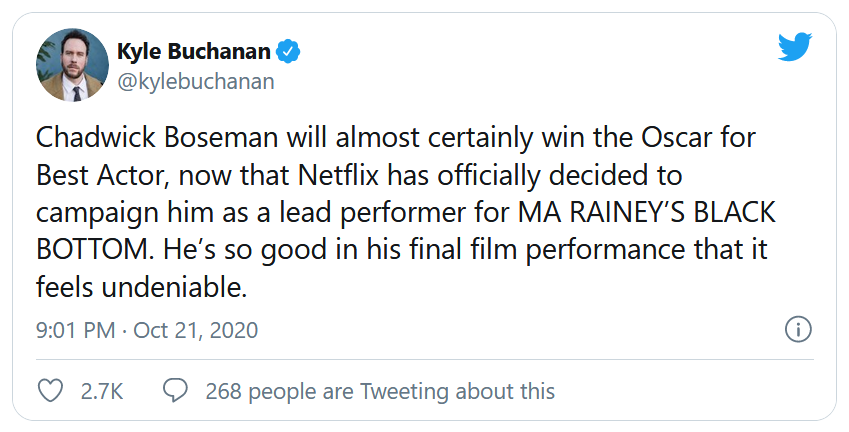Viewport: 849px width, 432px height.
Task: Like the tweet with the heart icon
Action: pos(49,390)
